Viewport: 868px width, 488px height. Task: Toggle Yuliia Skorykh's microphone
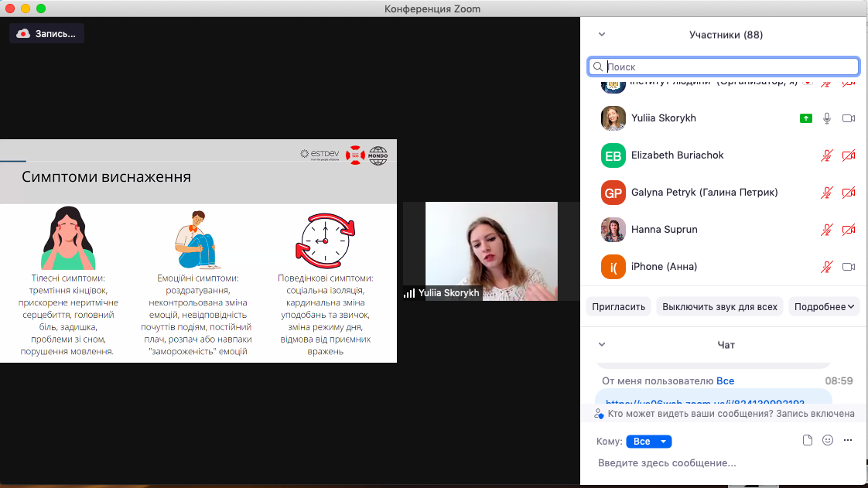827,118
